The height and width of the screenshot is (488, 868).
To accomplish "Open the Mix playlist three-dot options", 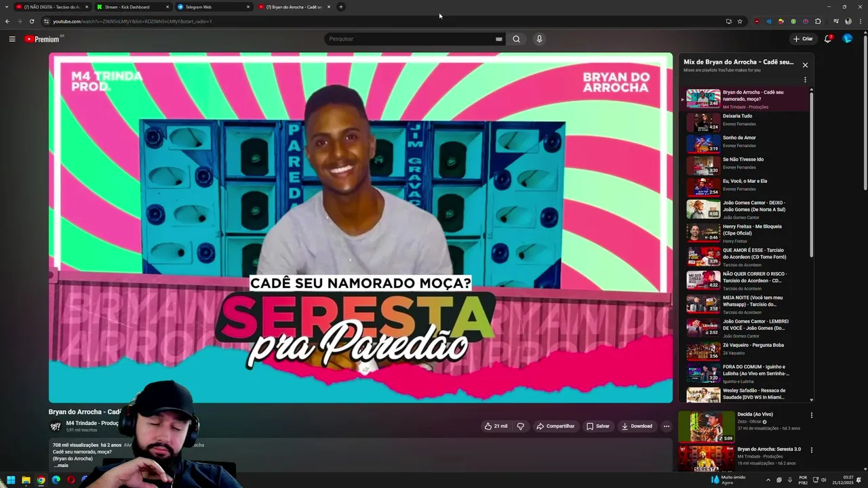I will click(805, 80).
